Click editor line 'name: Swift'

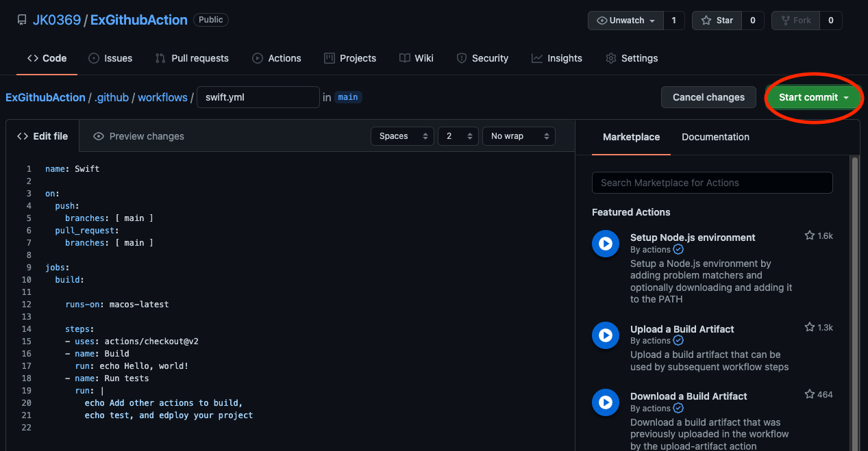pyautogui.click(x=72, y=169)
